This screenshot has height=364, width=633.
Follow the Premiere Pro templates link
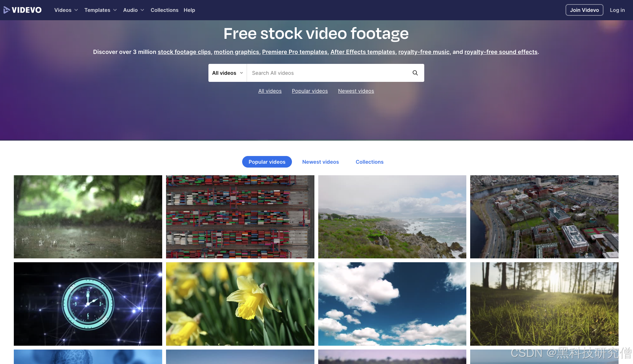click(295, 52)
